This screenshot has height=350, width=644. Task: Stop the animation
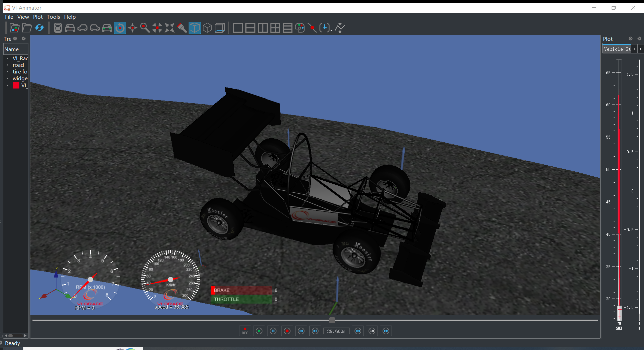287,331
